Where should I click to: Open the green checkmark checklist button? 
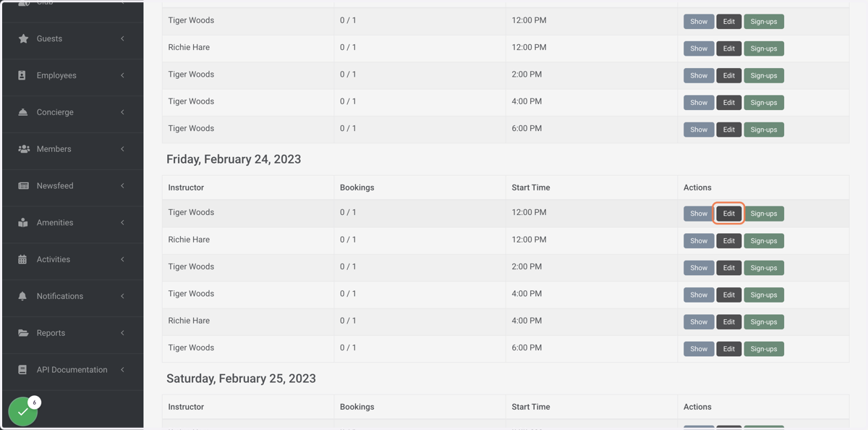click(x=22, y=412)
